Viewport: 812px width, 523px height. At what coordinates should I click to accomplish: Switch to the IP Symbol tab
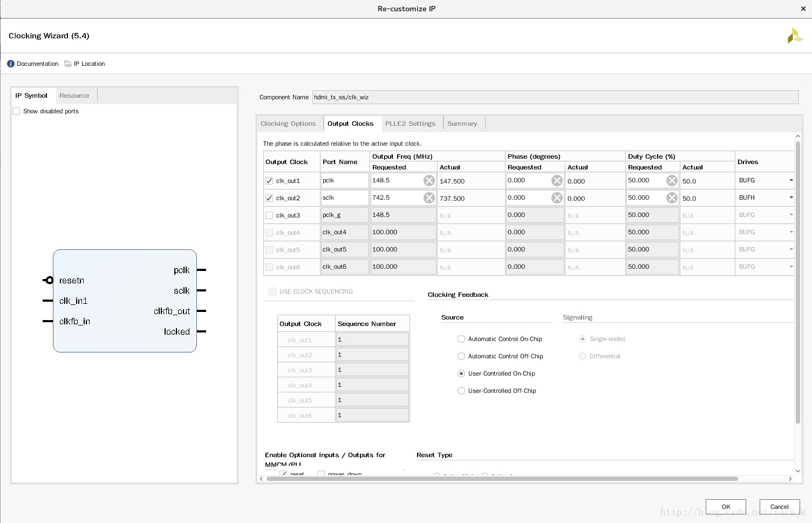[31, 96]
